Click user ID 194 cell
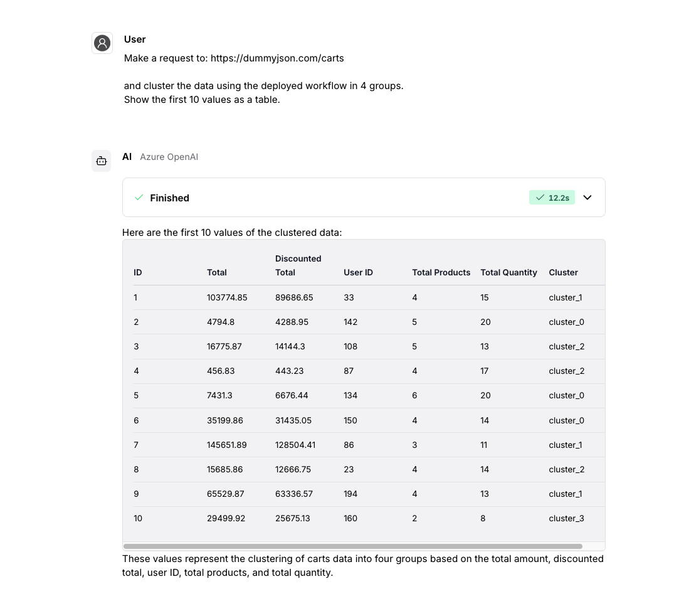This screenshot has width=684, height=616. [350, 494]
